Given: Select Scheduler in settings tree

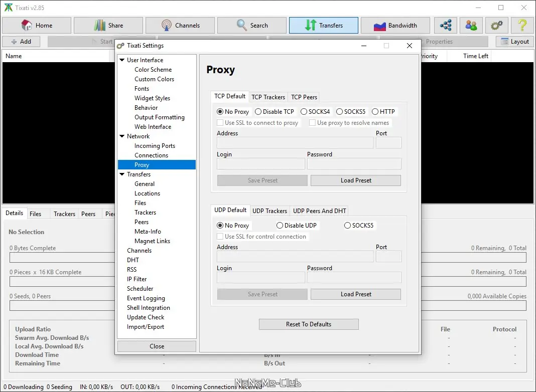Looking at the screenshot, I should tap(140, 289).
